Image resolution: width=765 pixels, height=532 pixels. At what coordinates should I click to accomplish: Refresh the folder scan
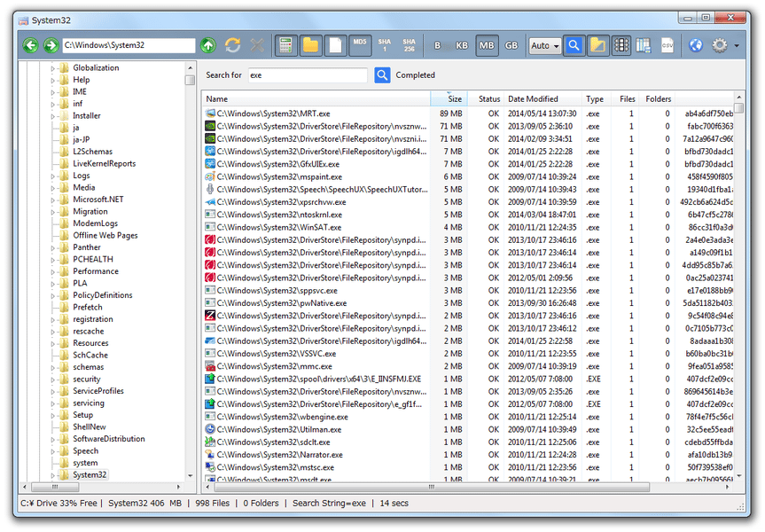[x=233, y=45]
